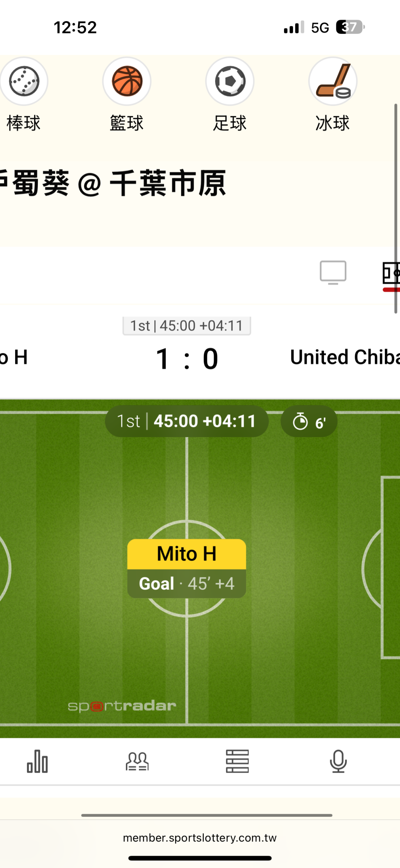The image size is (400, 868).
Task: Tap the stopwatch 6' added time badge
Action: [x=309, y=422]
